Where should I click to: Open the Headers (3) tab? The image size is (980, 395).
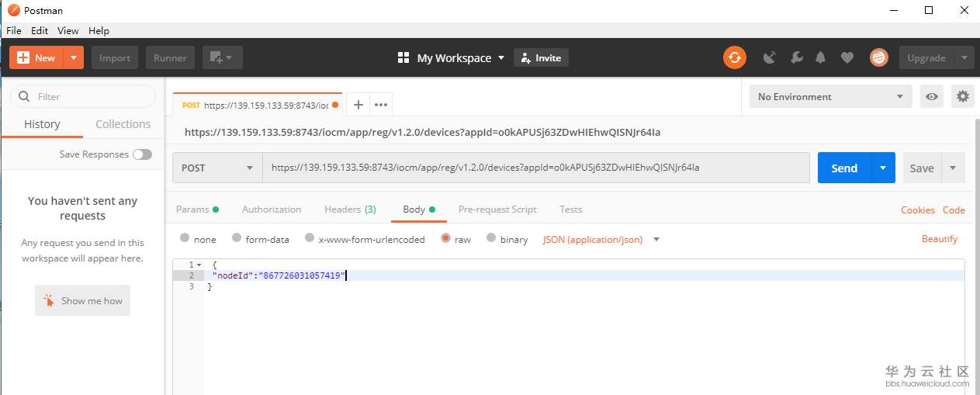tap(350, 210)
